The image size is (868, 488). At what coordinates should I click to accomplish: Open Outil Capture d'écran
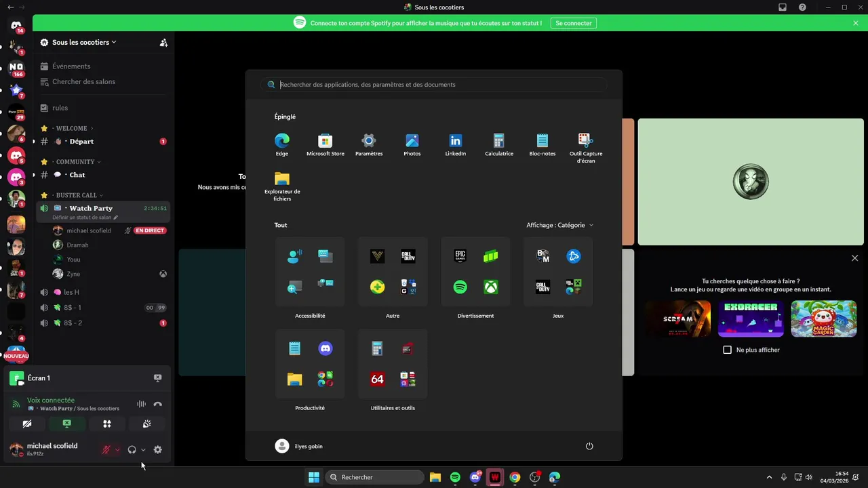tap(586, 148)
